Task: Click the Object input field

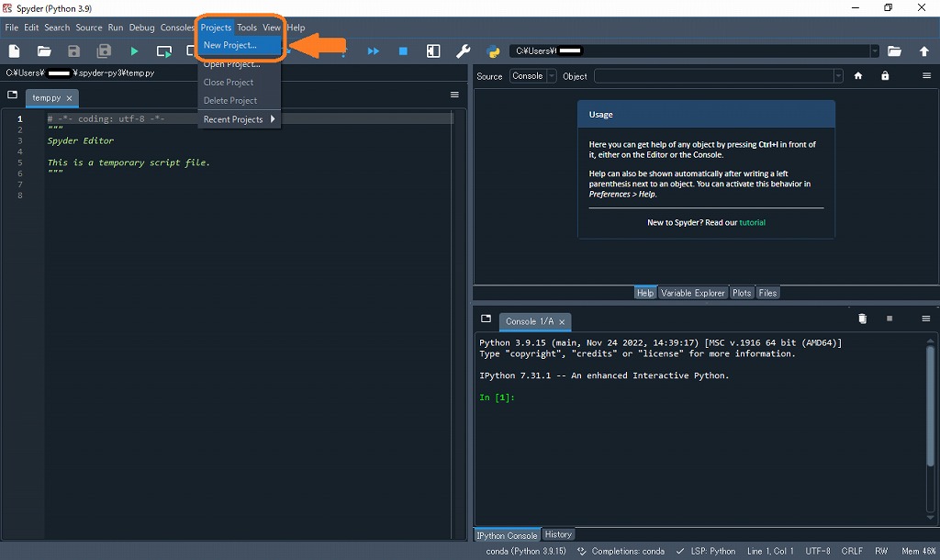Action: coord(713,76)
